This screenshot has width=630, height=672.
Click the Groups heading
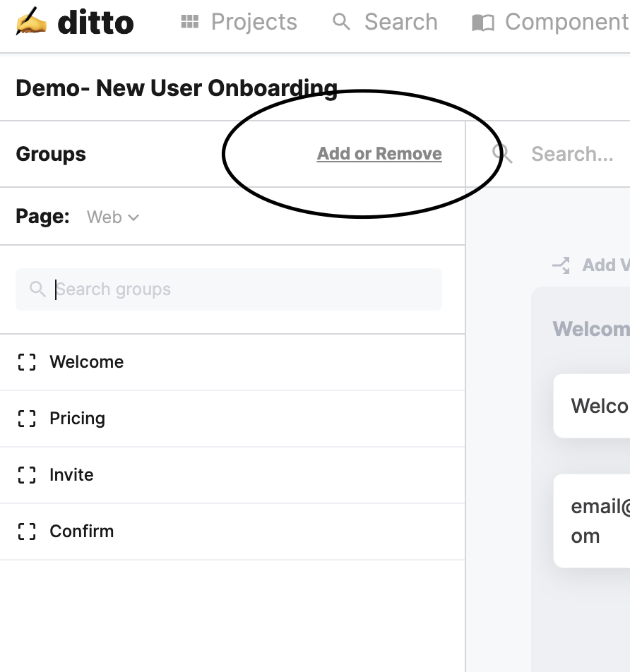click(51, 155)
